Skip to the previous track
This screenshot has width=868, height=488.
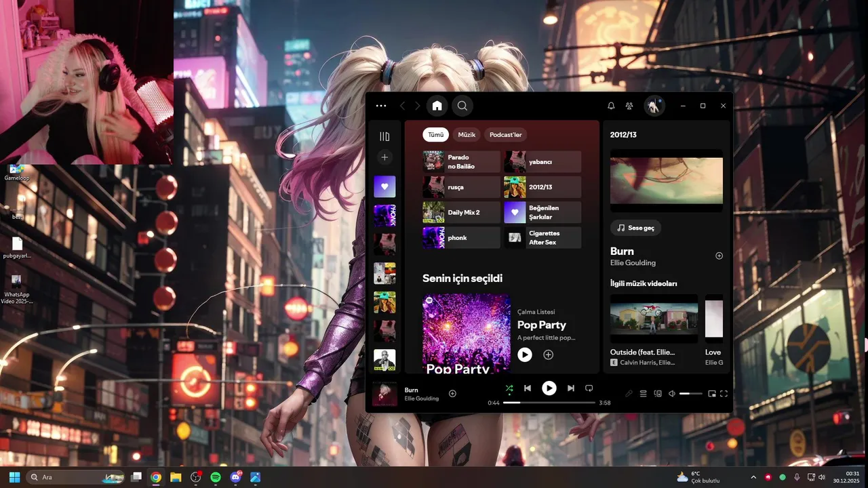point(528,388)
